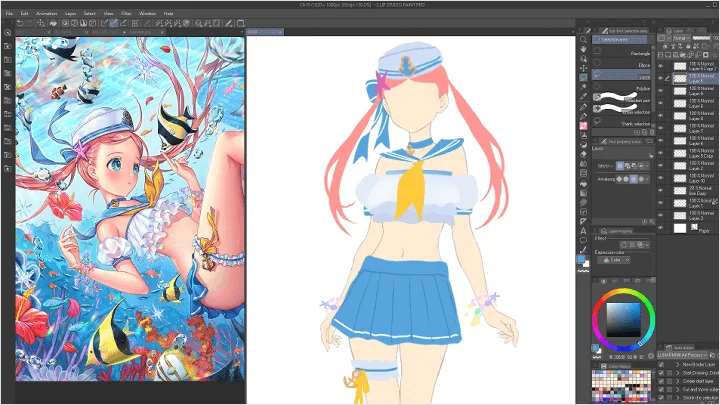The height and width of the screenshot is (405, 720).
Task: Open the Filter menu
Action: tap(126, 14)
